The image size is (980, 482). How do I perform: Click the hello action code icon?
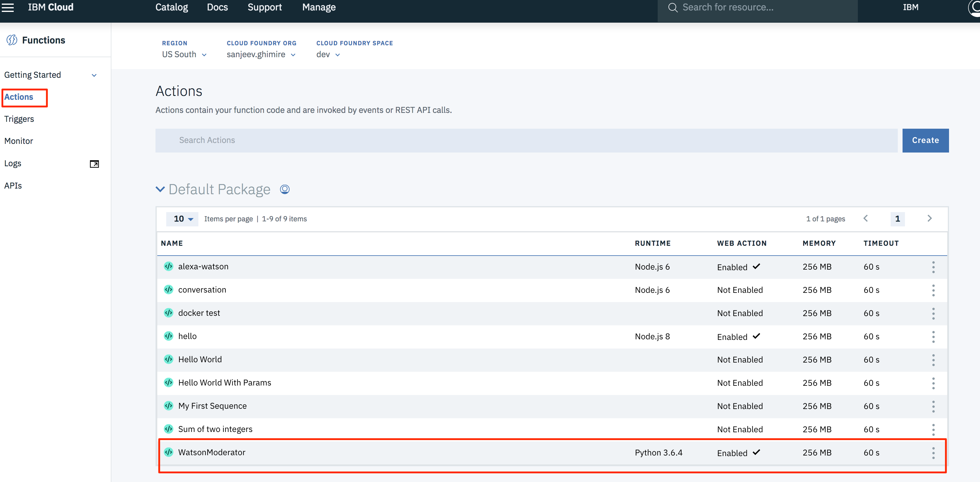click(x=169, y=336)
